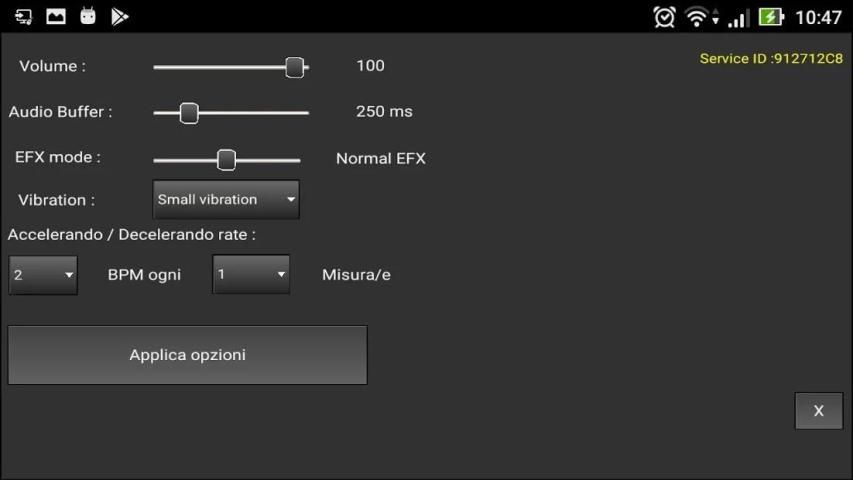This screenshot has width=853, height=480.
Task: Open the Misura/e count dropdown set to 1
Action: point(251,274)
